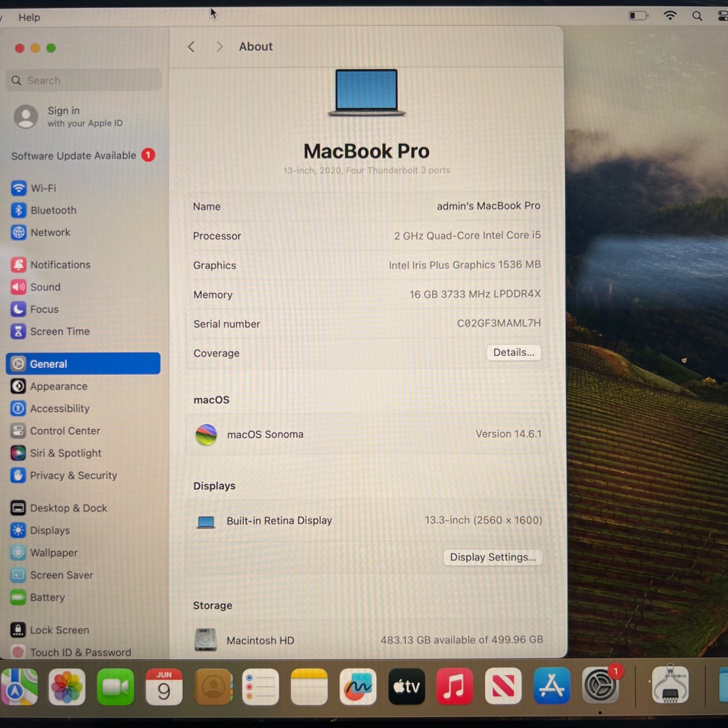Click the computer name field
This screenshot has width=728, height=728.
click(488, 206)
